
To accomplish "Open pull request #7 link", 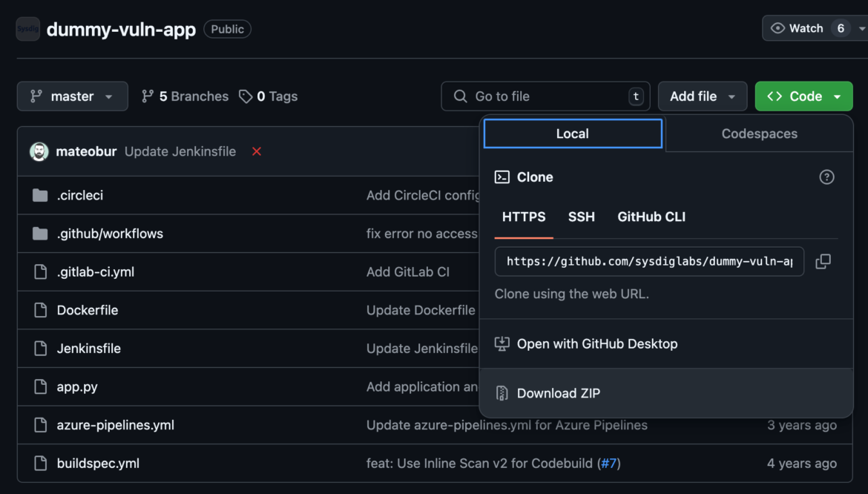I will [x=608, y=463].
